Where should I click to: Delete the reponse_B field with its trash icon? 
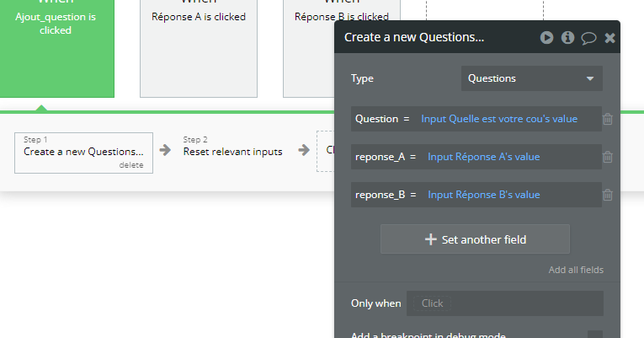coord(608,195)
